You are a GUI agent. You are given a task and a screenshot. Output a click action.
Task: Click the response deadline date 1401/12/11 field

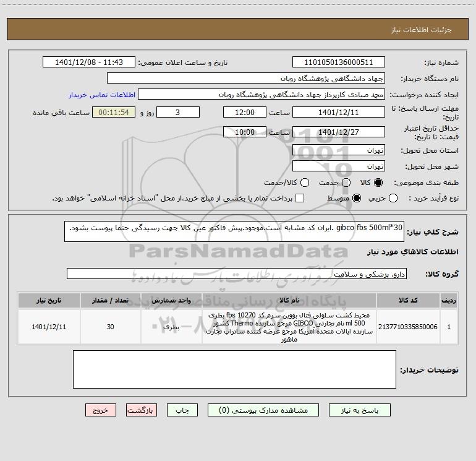point(339,112)
